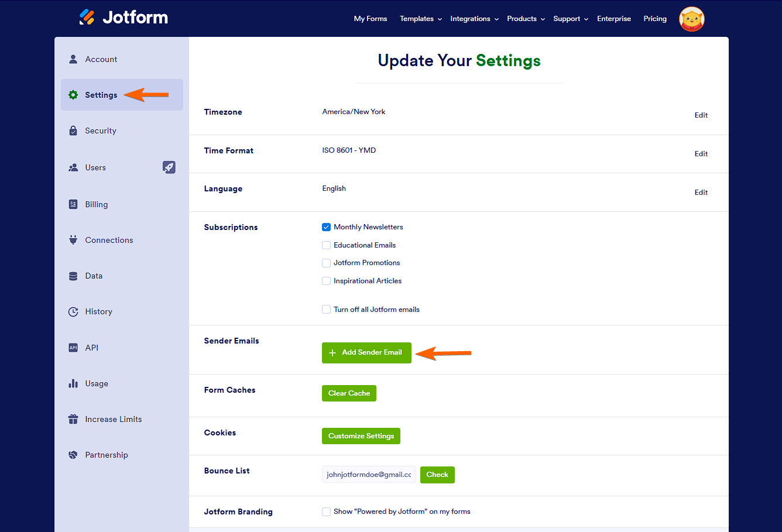Viewport: 782px width, 532px height.
Task: Open the user avatar profile menu
Action: (691, 19)
